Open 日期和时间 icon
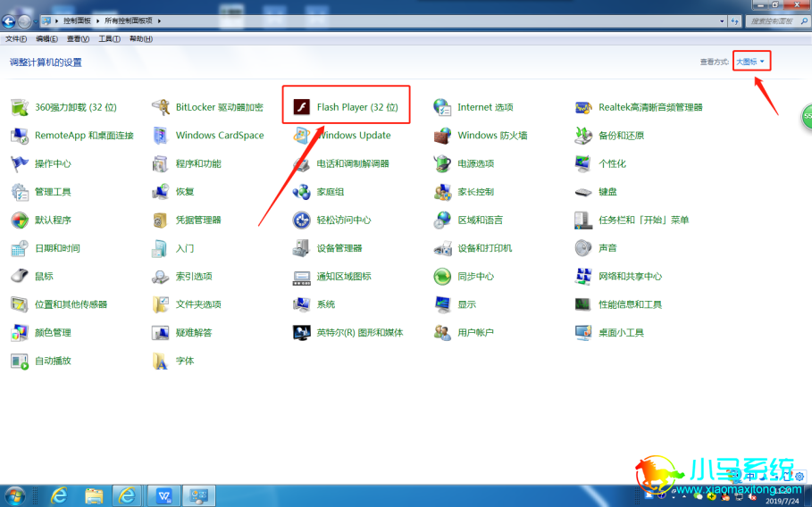Viewport: 812px width, 507px height. coord(20,248)
